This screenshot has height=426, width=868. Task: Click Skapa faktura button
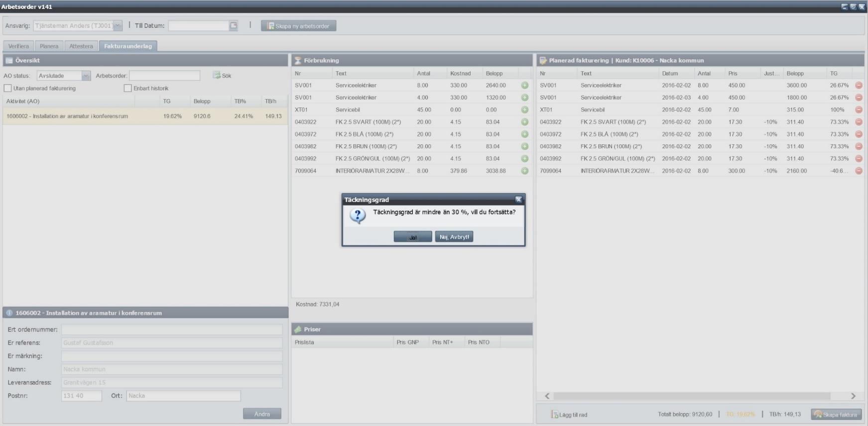(x=836, y=415)
